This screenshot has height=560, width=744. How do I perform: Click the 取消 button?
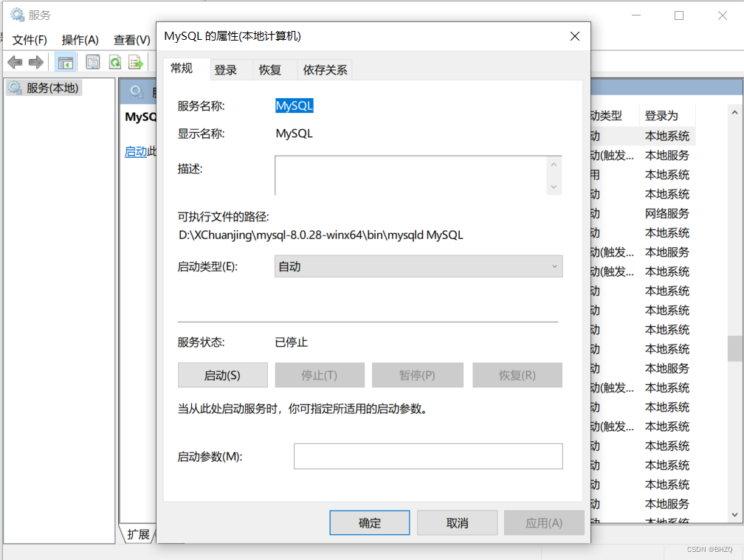click(x=457, y=522)
